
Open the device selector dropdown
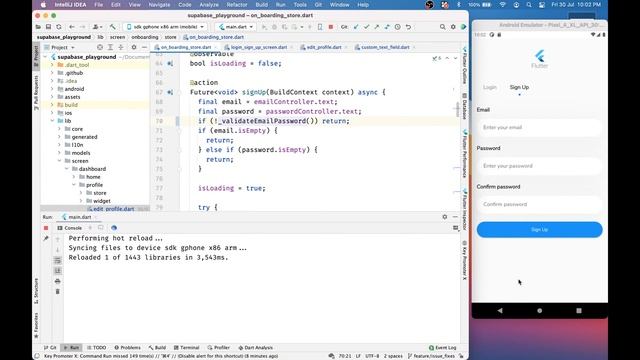pyautogui.click(x=165, y=27)
